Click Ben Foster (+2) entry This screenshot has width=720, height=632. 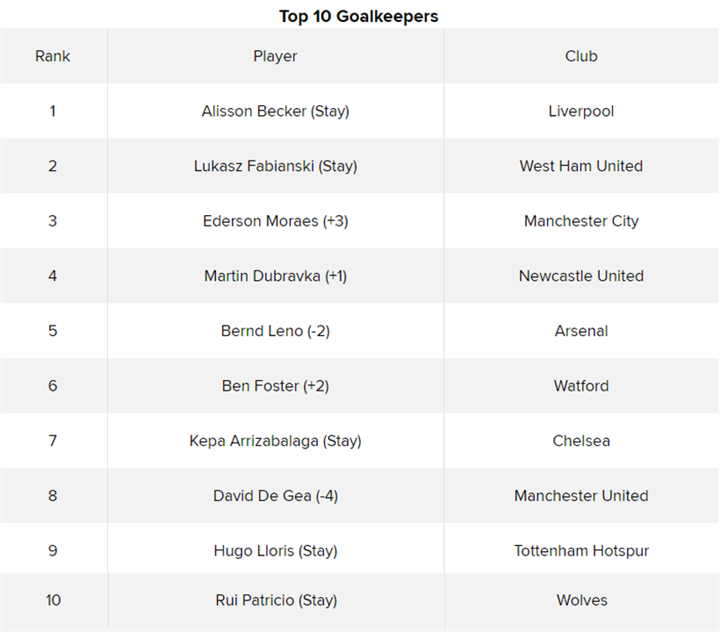pyautogui.click(x=275, y=386)
